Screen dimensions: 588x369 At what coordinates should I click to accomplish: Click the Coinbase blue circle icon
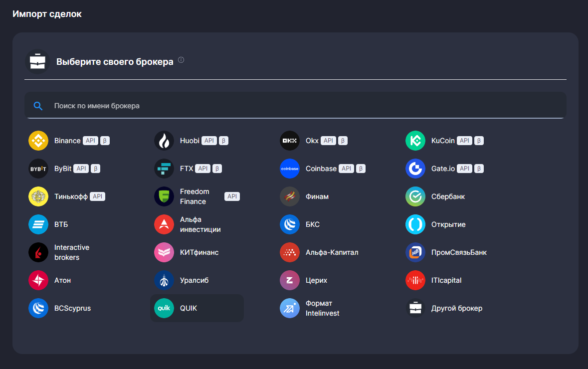pos(290,169)
